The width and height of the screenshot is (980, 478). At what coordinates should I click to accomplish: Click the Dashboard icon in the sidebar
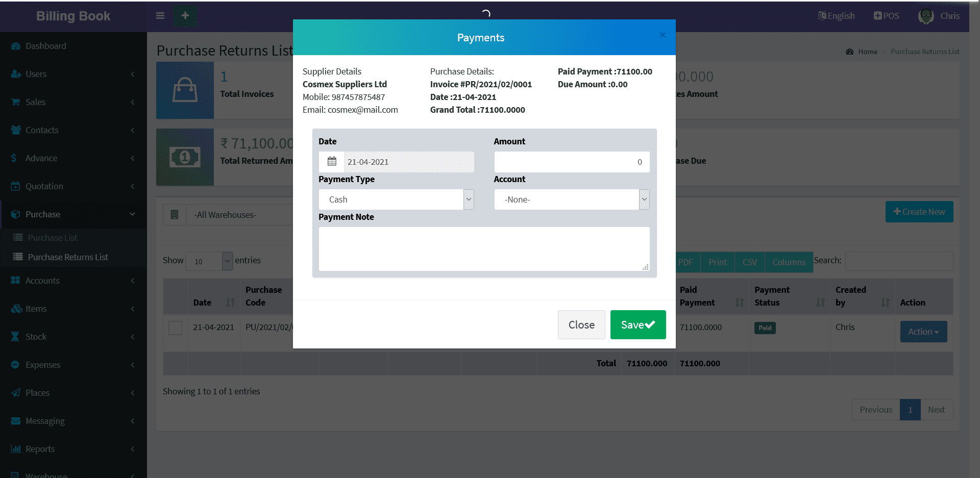[x=16, y=46]
